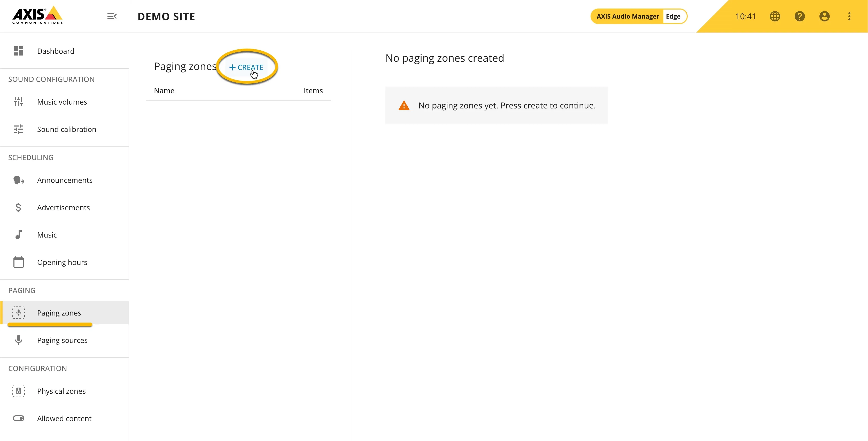Click the Items column header
Screen dimensions: 868x441
(x=313, y=91)
